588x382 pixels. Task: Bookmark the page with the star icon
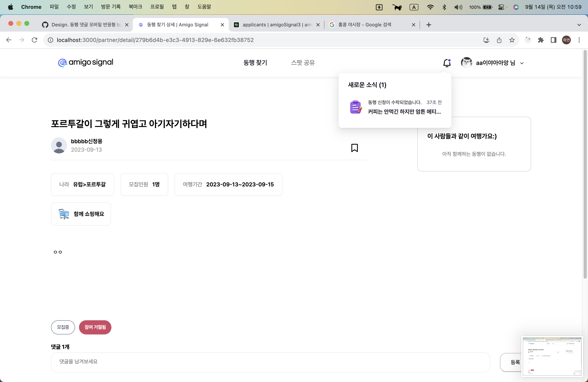(x=512, y=40)
